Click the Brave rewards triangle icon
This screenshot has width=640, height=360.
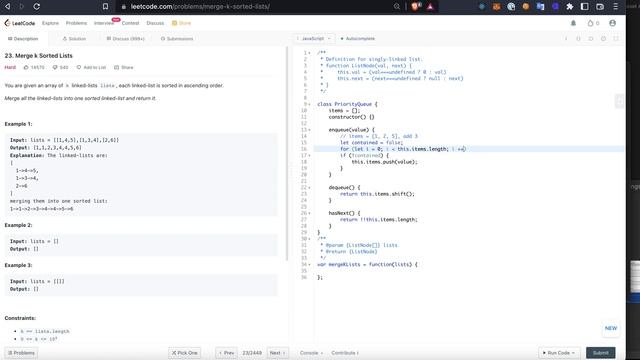[430, 7]
